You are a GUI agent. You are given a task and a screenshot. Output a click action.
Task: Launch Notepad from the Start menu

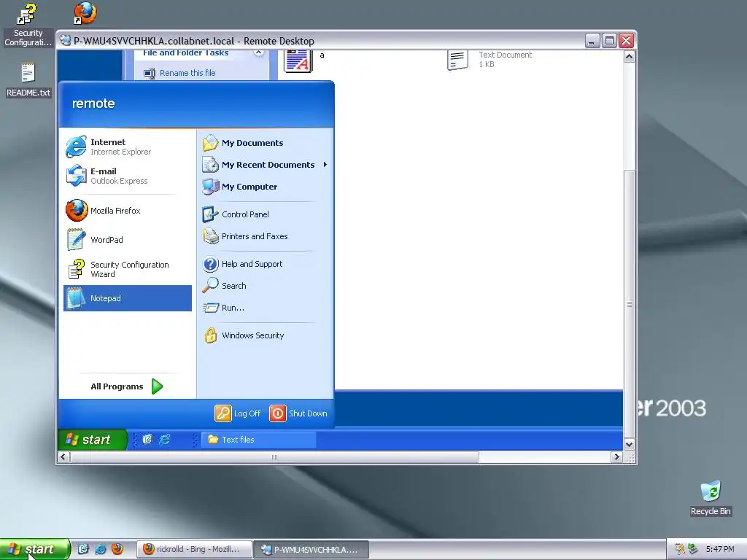click(128, 298)
